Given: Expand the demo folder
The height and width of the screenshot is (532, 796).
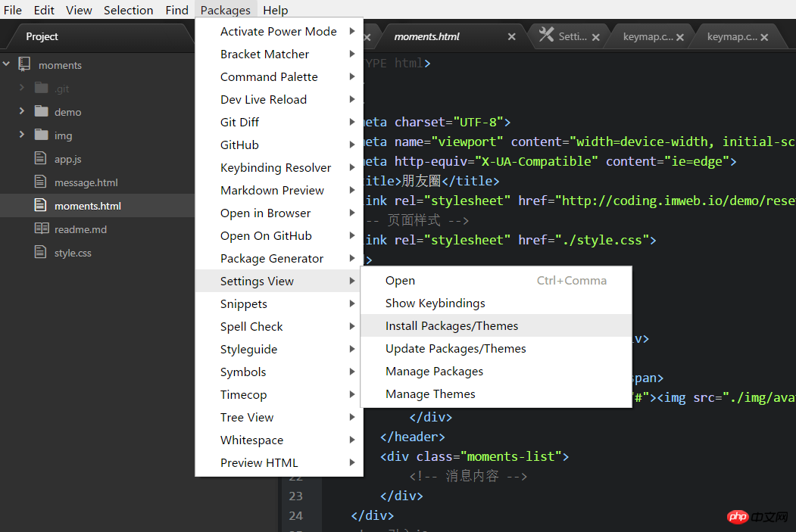Looking at the screenshot, I should [22, 110].
